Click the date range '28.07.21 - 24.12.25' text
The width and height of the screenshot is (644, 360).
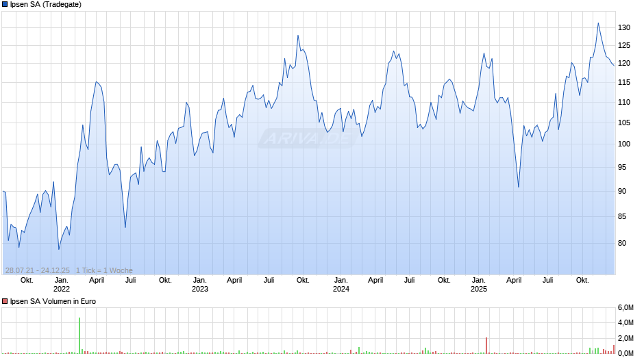point(38,270)
